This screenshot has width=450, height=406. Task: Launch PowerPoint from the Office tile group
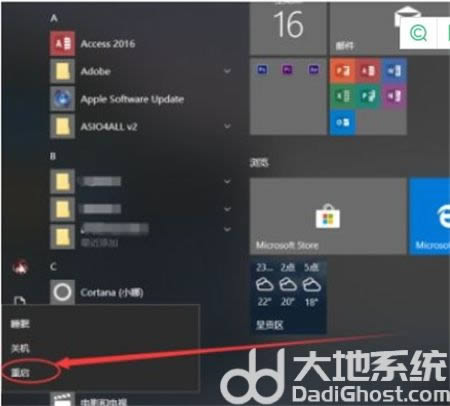click(342, 71)
